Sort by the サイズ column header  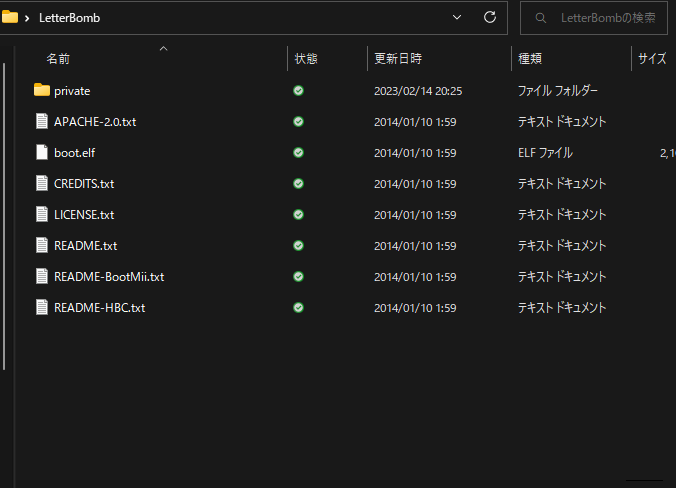click(652, 59)
